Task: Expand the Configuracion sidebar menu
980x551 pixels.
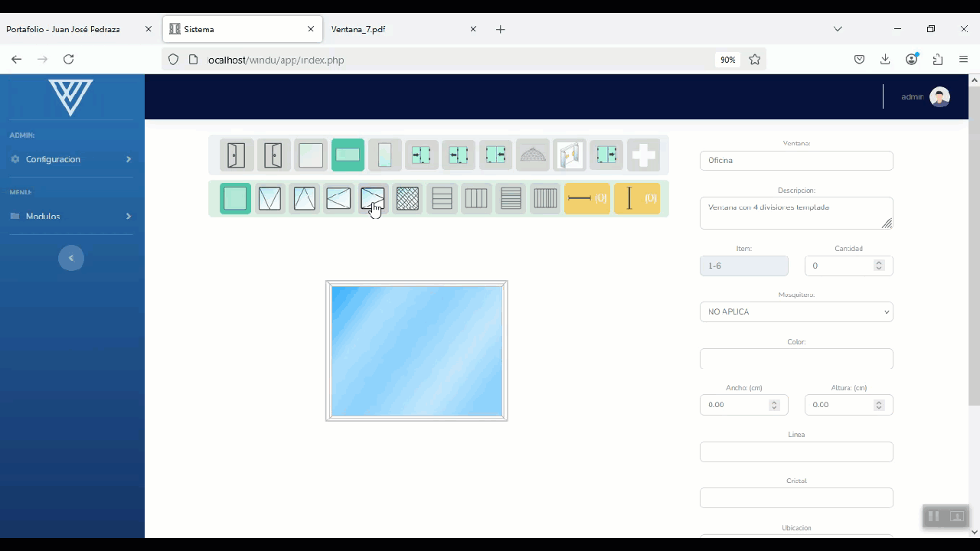Action: point(70,159)
